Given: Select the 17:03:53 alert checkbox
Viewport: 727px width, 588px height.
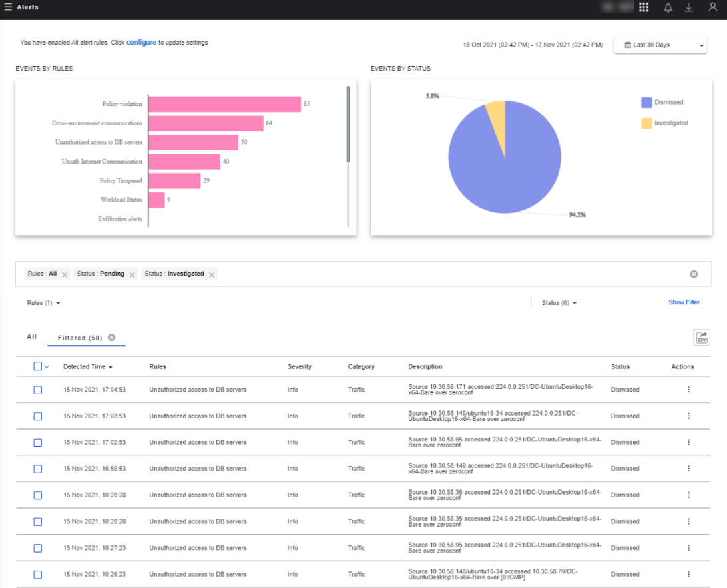Looking at the screenshot, I should 37,416.
